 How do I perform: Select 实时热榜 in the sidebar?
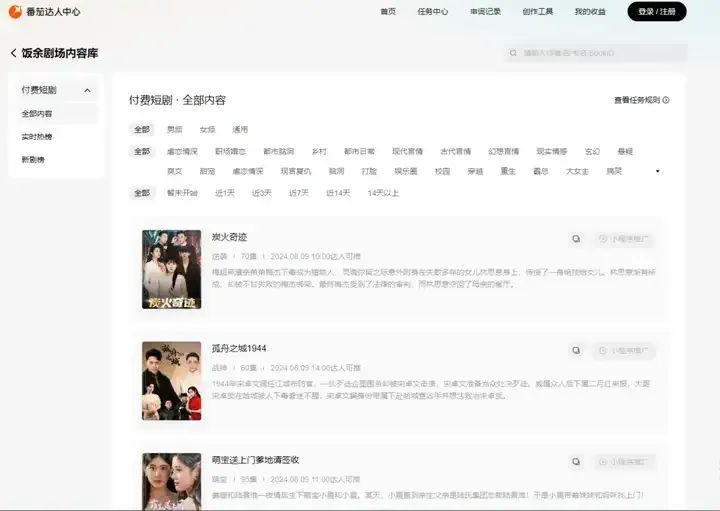point(37,137)
